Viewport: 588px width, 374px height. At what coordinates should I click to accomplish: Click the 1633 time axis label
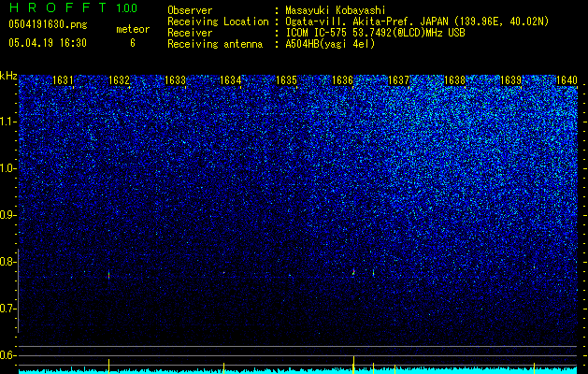click(175, 80)
